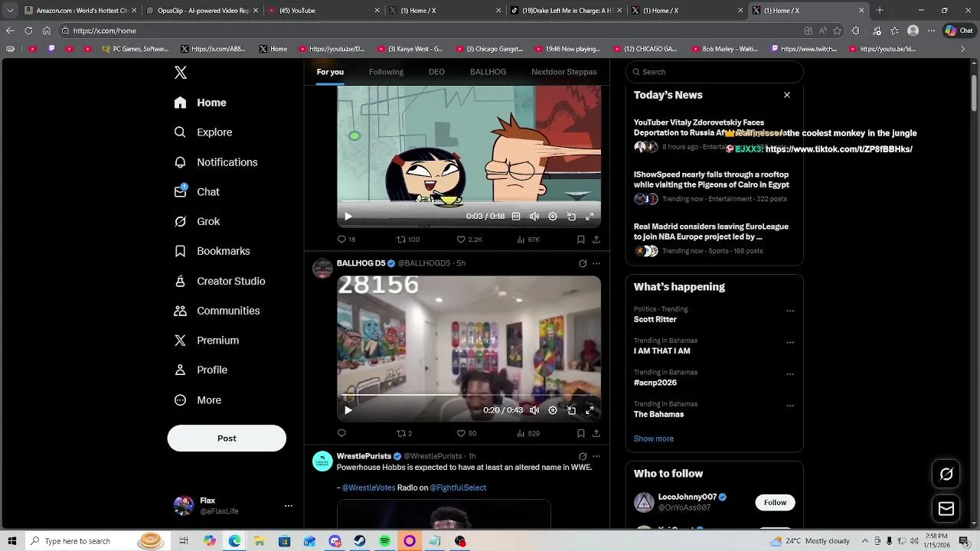Open options for I AM THAT I AM trend

790,342
